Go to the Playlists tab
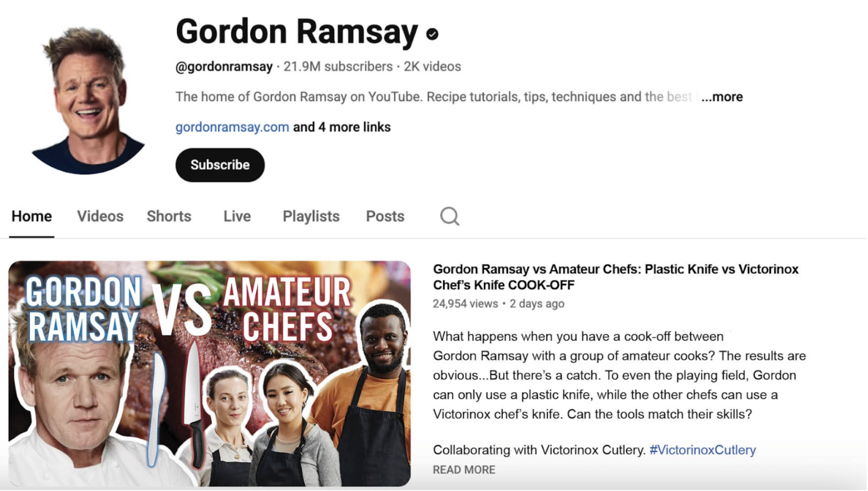 [x=311, y=216]
